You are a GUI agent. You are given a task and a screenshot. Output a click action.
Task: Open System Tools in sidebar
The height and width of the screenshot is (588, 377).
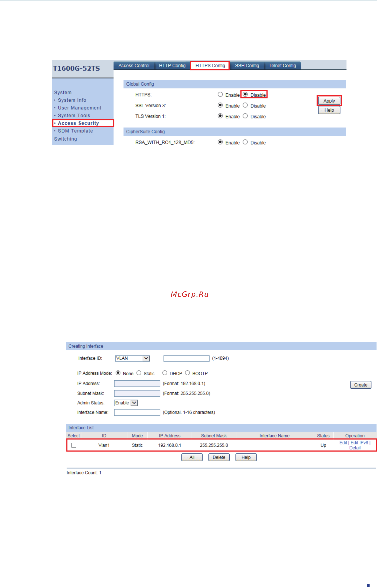(x=74, y=115)
